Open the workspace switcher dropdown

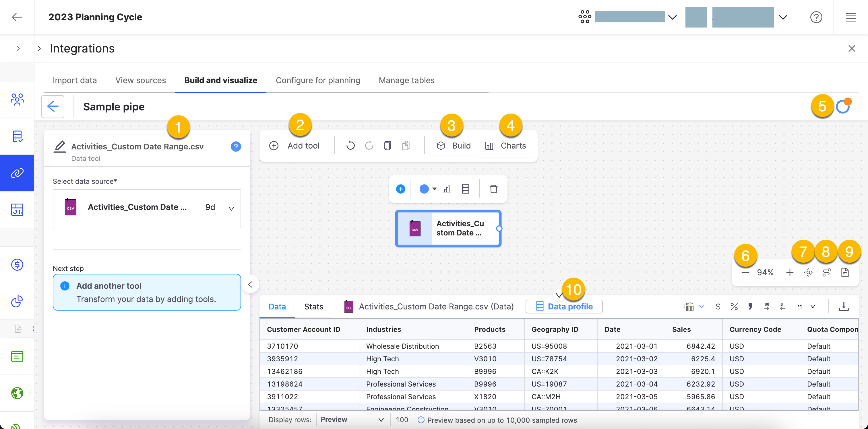pyautogui.click(x=672, y=17)
